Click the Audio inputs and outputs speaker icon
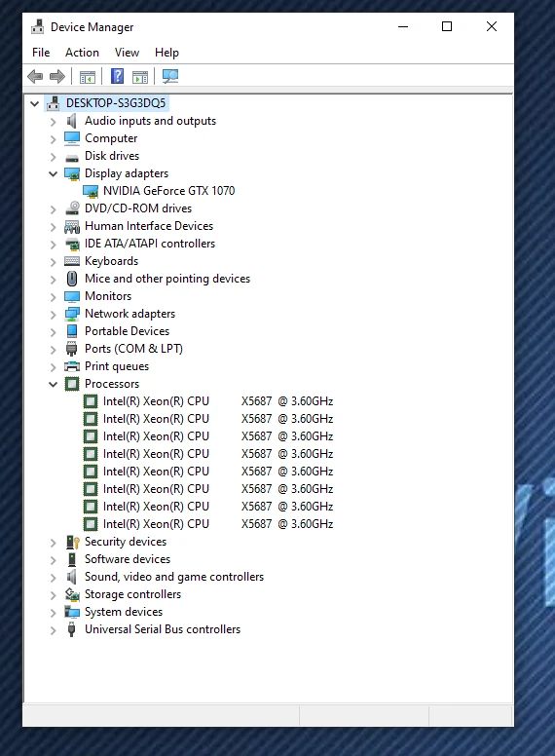This screenshot has height=756, width=555. click(72, 121)
